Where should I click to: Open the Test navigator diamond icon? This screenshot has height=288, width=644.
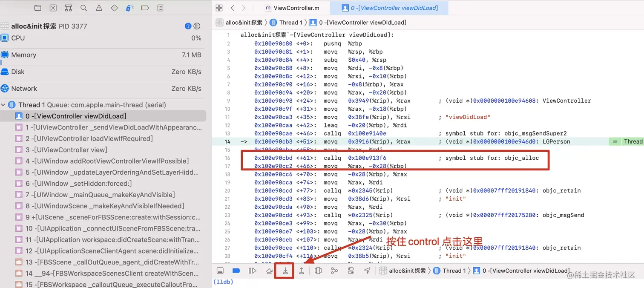click(114, 8)
